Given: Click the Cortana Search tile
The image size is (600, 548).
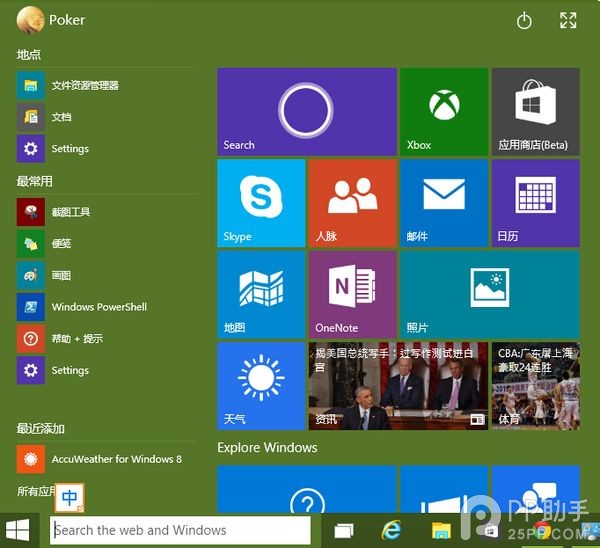Looking at the screenshot, I should (x=306, y=111).
